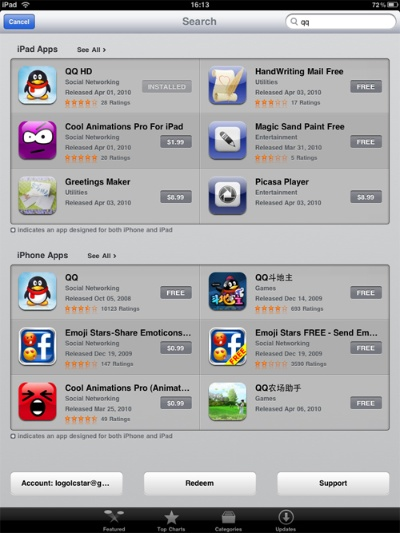400x533 pixels.
Task: Tap the purple Cool Animations Pro iPad icon
Action: [37, 140]
